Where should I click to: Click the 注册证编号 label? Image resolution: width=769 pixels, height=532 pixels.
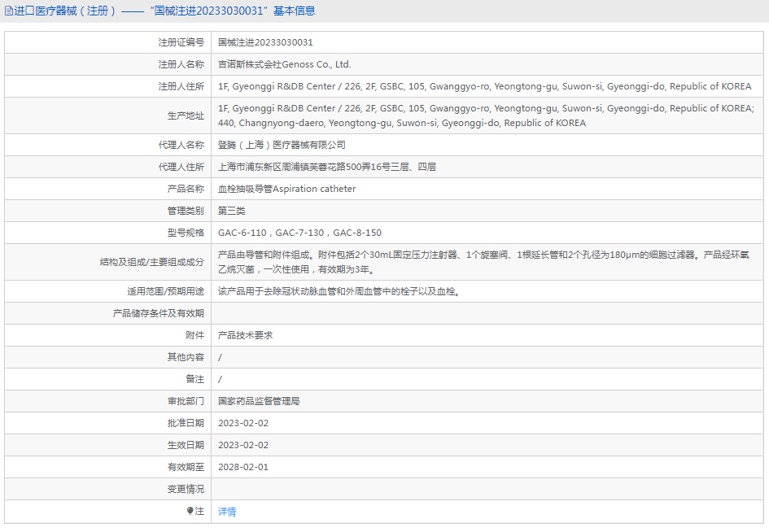181,42
